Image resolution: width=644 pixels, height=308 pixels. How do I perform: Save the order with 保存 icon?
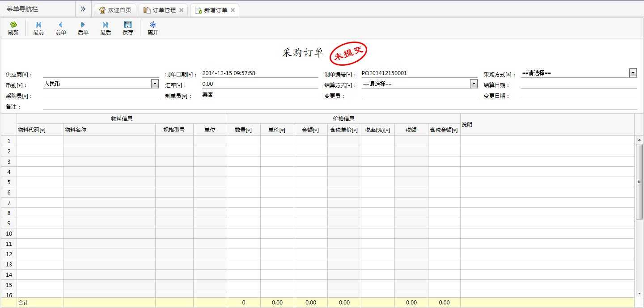point(128,25)
